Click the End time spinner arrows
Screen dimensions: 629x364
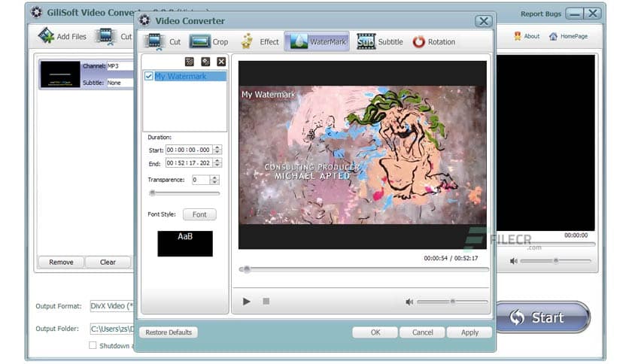[217, 163]
